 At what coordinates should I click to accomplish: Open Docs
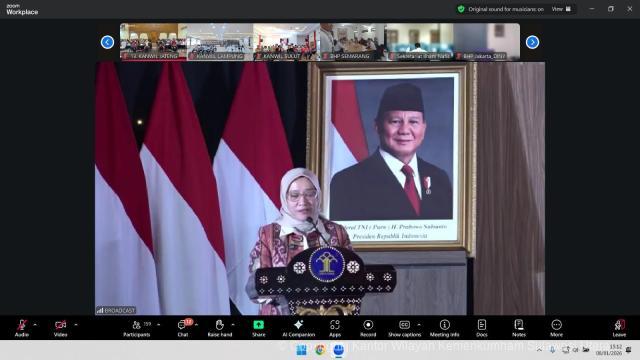pyautogui.click(x=482, y=328)
